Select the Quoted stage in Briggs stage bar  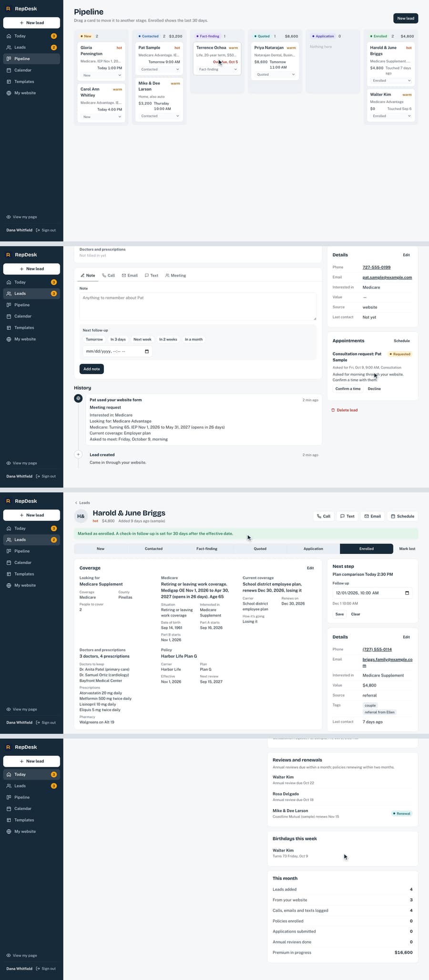(260, 549)
